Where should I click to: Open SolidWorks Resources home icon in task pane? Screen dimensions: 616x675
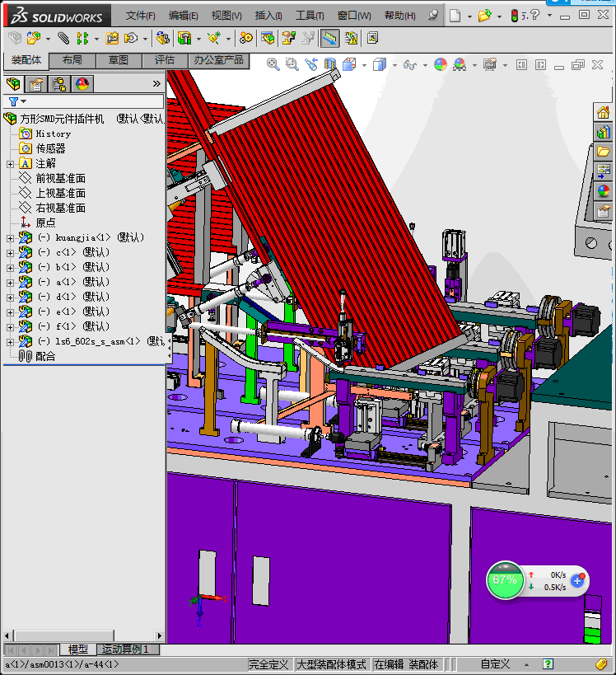(x=603, y=113)
